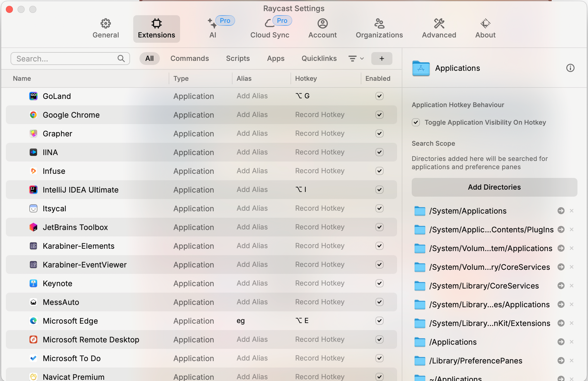
Task: Click the Microsoft Edge app icon
Action: (x=33, y=321)
